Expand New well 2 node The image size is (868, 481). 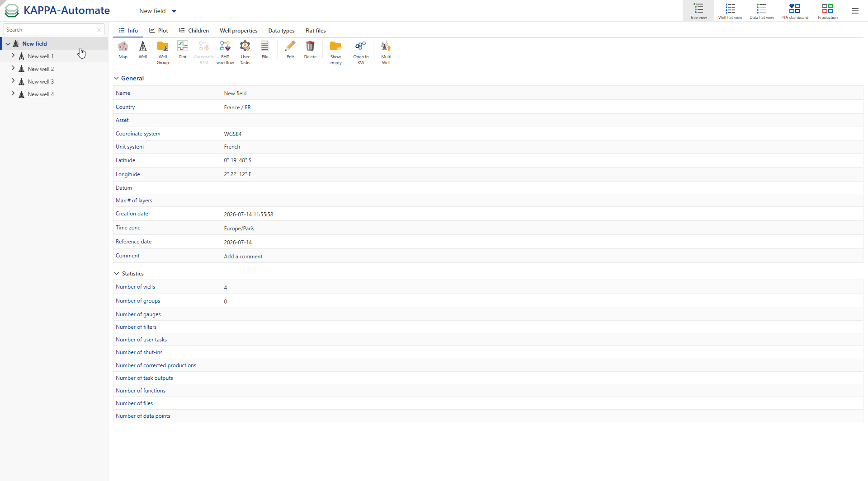coord(13,68)
